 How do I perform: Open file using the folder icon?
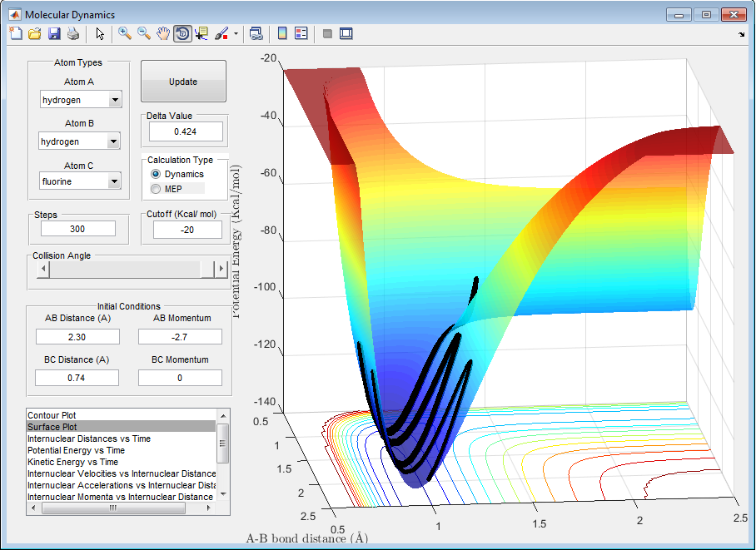click(35, 34)
